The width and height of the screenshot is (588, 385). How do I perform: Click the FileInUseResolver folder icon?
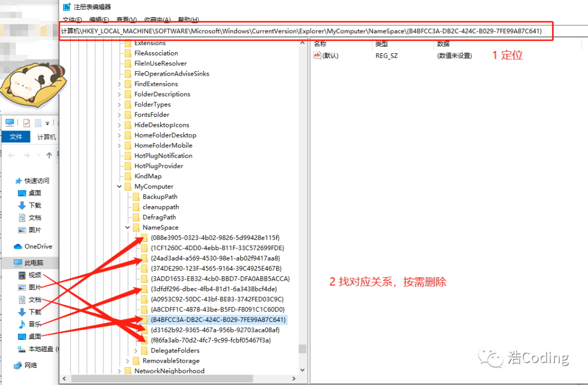[x=128, y=63]
